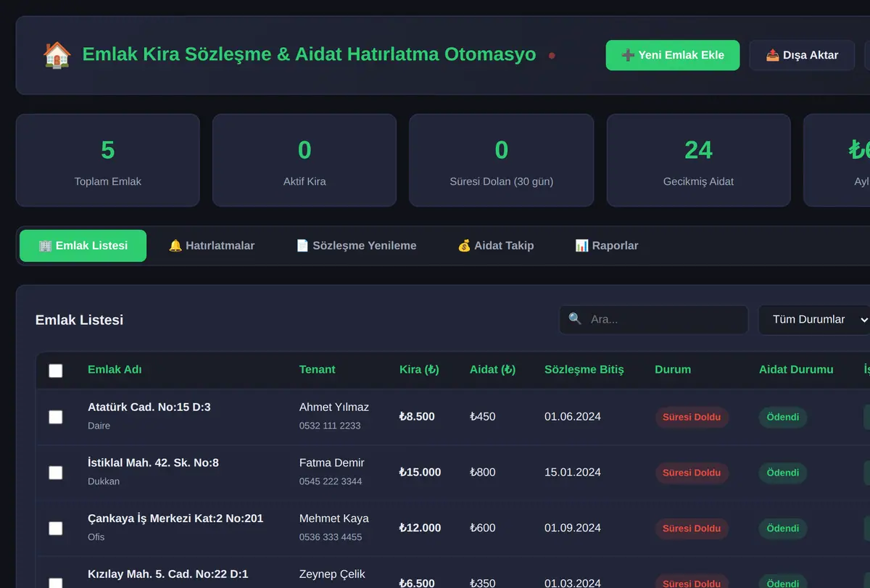
Task: Select the İstiklal Mah. 42. Sk. No:8 row checkbox
Action: click(56, 473)
